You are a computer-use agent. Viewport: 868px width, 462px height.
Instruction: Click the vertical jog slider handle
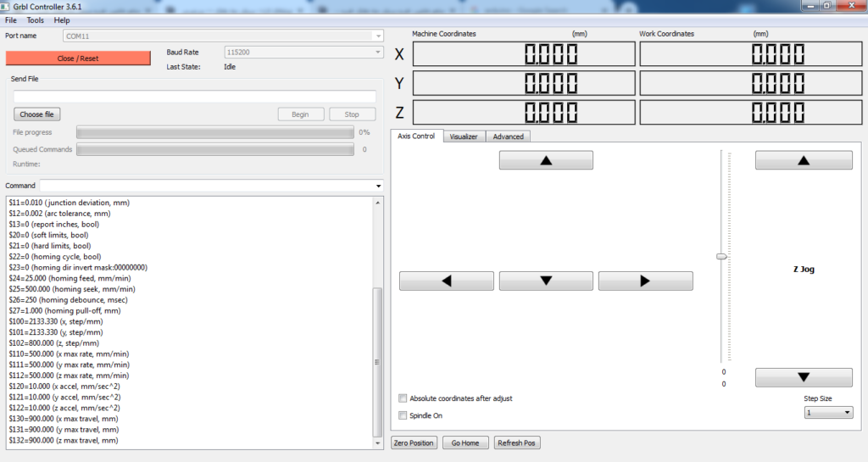click(721, 255)
